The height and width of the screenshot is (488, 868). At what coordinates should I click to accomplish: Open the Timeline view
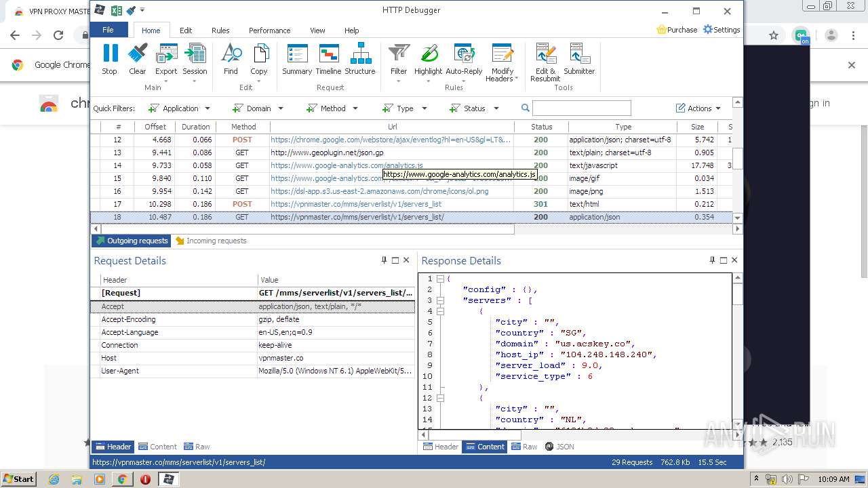pos(328,59)
